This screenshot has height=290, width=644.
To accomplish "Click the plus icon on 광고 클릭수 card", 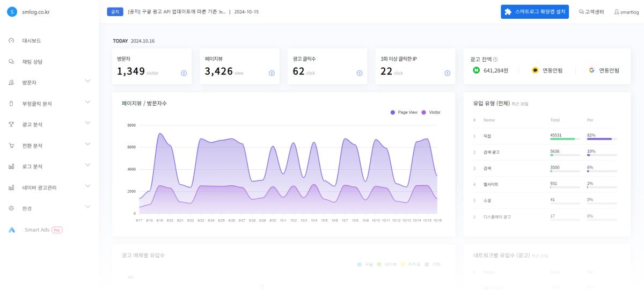I will (360, 73).
